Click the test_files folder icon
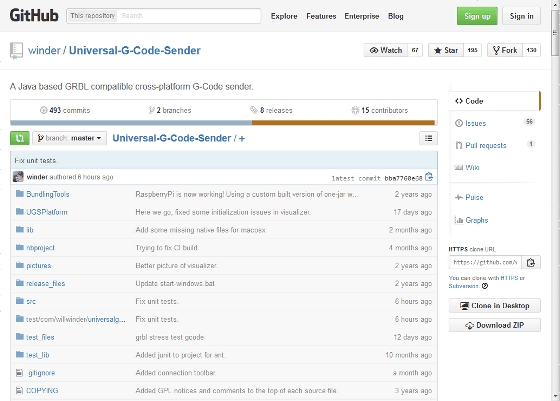This screenshot has width=560, height=401. tap(20, 336)
